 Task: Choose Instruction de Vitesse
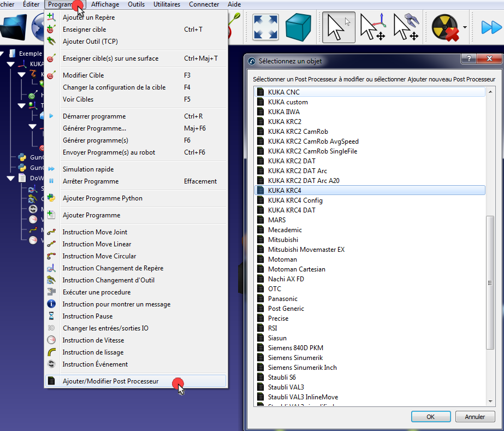(135, 340)
